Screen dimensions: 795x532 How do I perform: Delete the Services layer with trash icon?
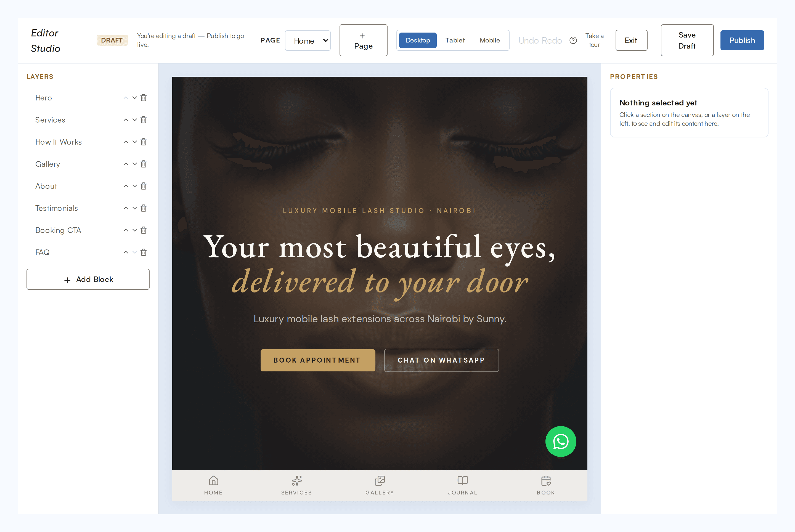point(144,120)
